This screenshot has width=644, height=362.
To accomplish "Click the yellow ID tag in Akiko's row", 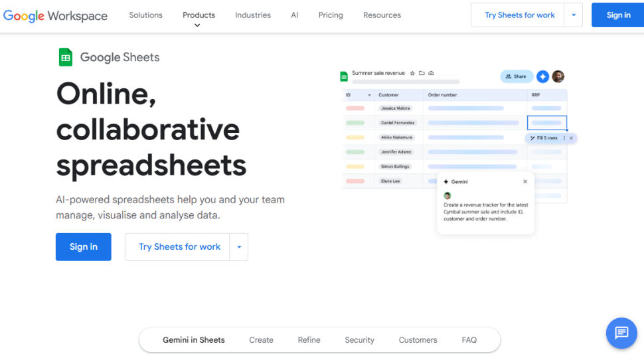I will (x=355, y=137).
